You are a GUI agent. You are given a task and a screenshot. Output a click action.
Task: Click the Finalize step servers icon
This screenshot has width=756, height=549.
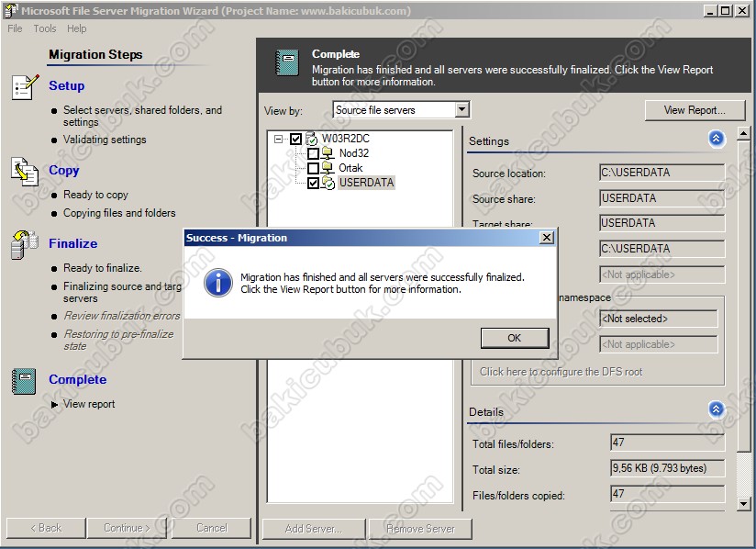click(x=25, y=244)
